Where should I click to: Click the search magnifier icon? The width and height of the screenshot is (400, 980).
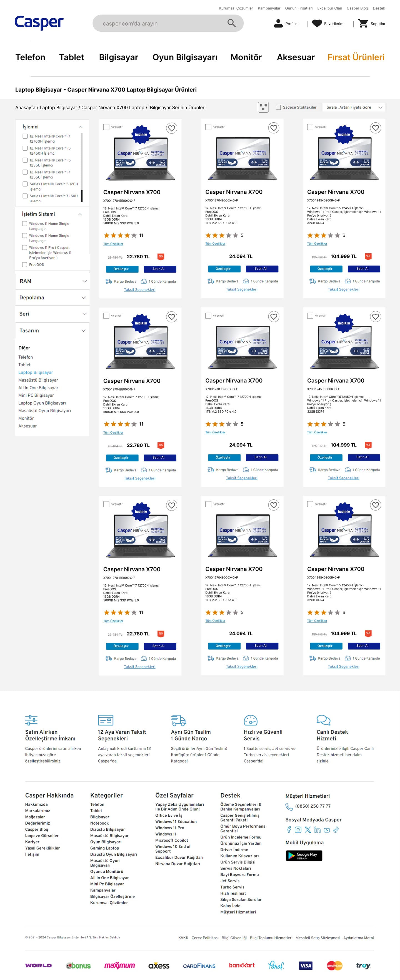pos(231,23)
